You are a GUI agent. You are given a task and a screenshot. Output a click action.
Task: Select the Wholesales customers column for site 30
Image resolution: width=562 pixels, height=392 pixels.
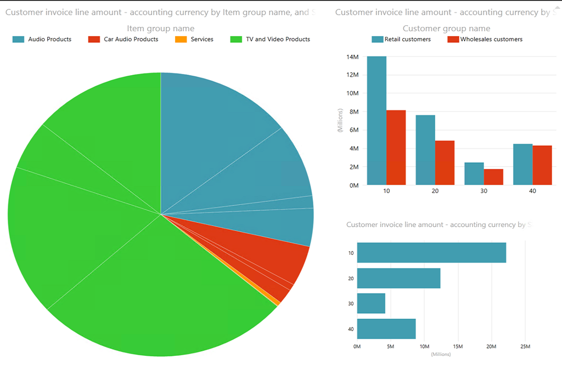(493, 177)
